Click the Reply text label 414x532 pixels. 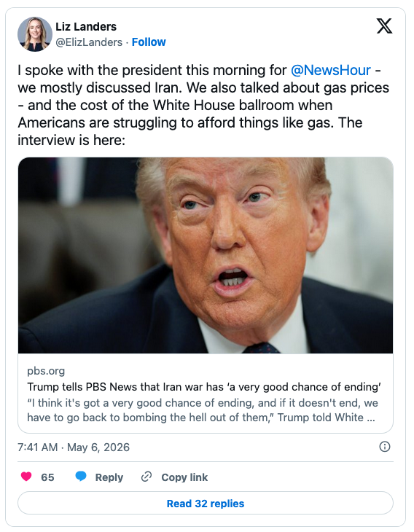click(x=109, y=477)
